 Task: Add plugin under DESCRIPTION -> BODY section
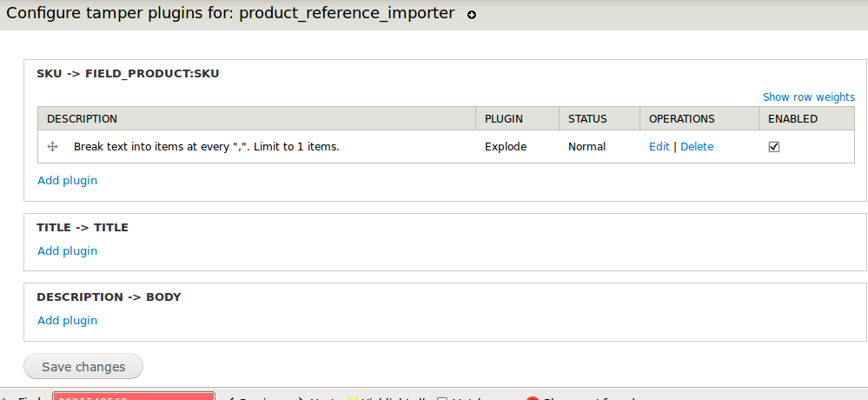pyautogui.click(x=67, y=321)
